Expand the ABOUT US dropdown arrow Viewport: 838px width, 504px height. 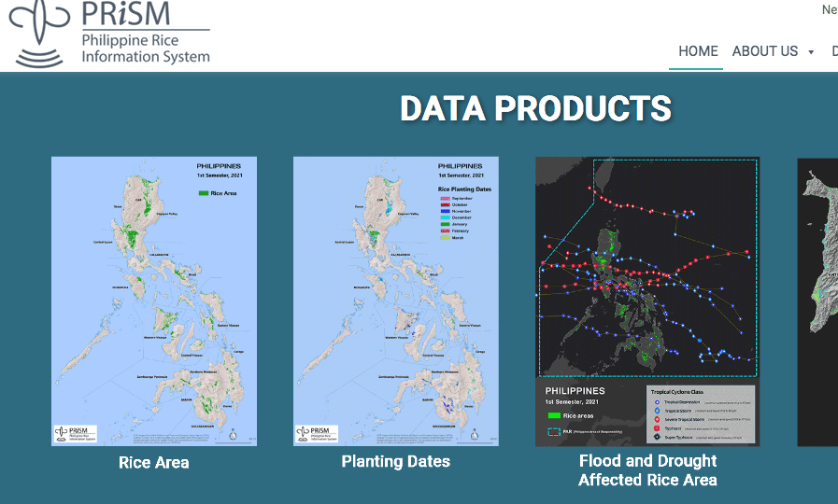[x=811, y=52]
